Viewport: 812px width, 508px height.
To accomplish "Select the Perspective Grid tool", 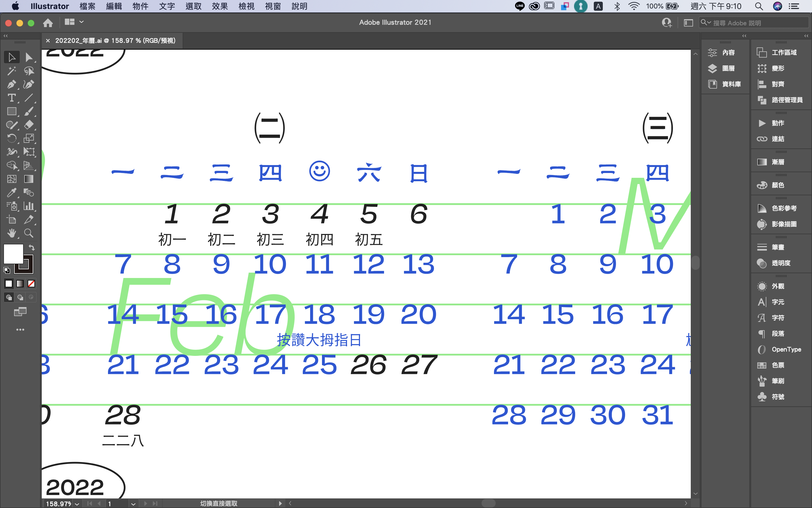I will pyautogui.click(x=29, y=165).
